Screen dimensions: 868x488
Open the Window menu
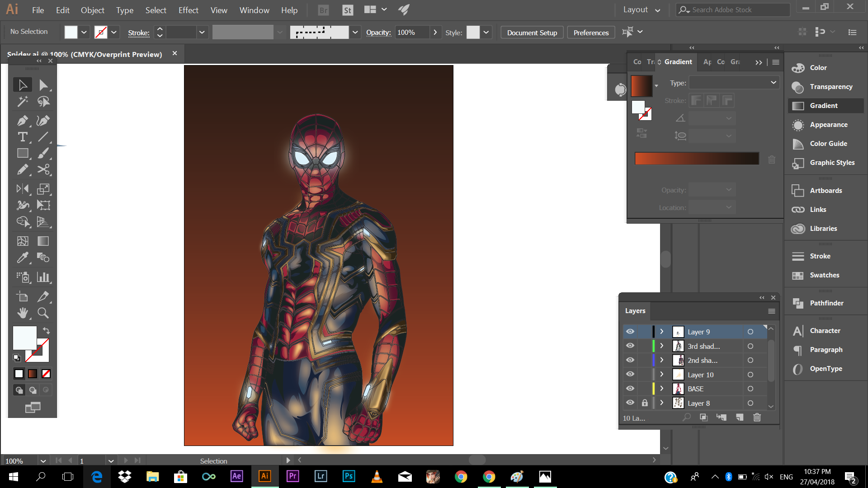point(254,10)
